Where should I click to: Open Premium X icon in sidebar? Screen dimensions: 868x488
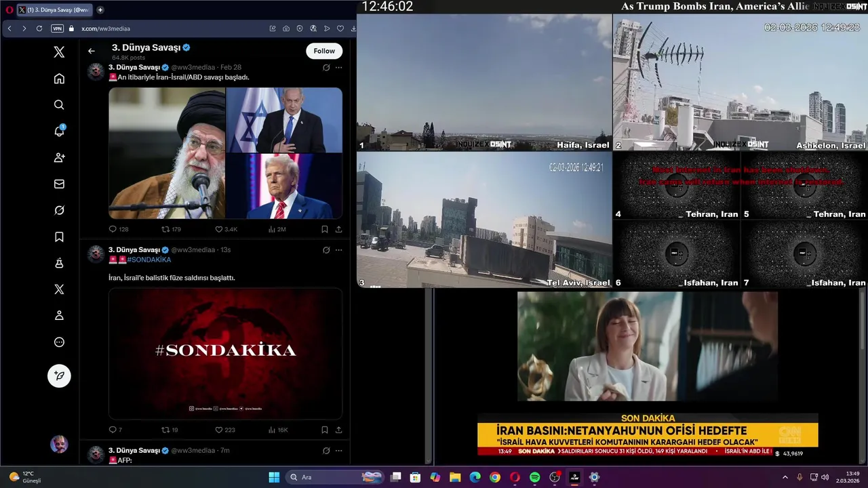tap(59, 289)
